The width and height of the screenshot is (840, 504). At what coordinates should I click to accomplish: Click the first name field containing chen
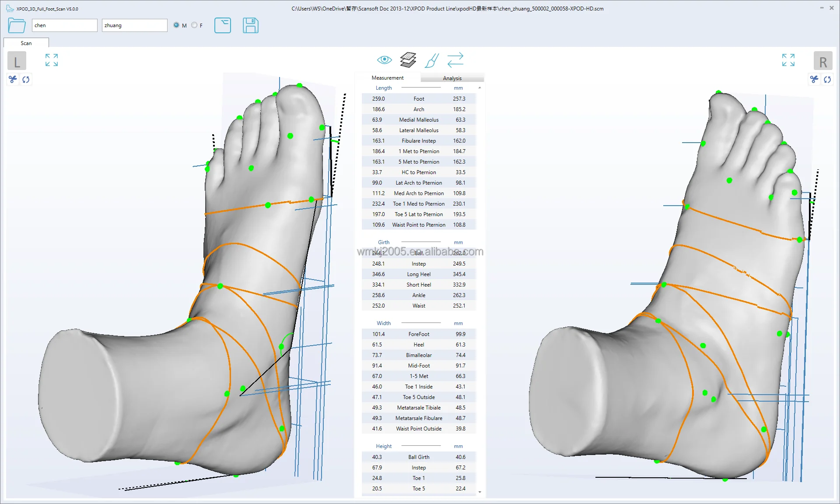pyautogui.click(x=65, y=25)
